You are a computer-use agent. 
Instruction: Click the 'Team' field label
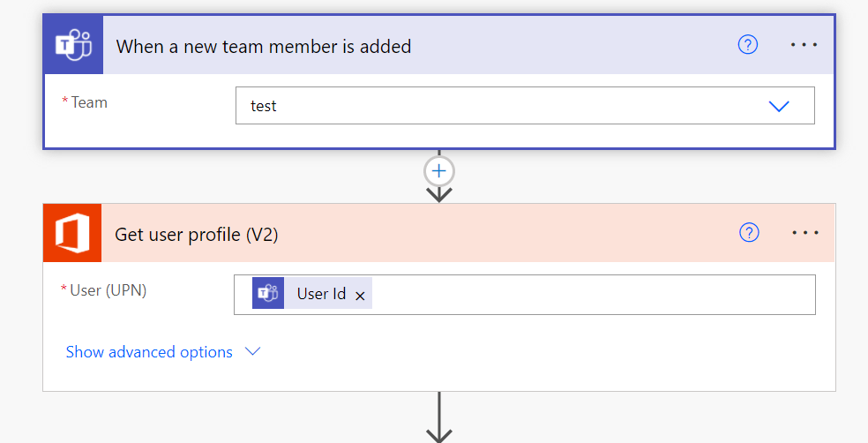tap(89, 102)
